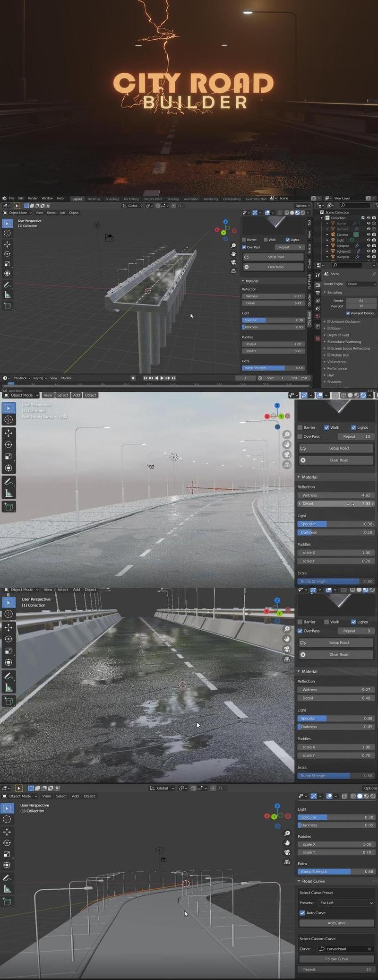Click the camera view icon in the wet-road close-up viewport
The image size is (378, 980).
tap(287, 649)
